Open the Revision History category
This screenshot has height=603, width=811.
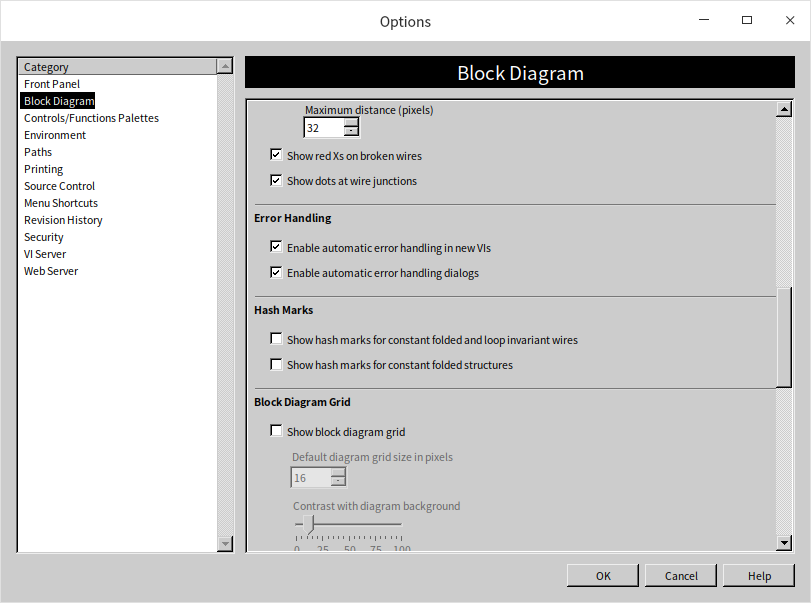point(63,220)
